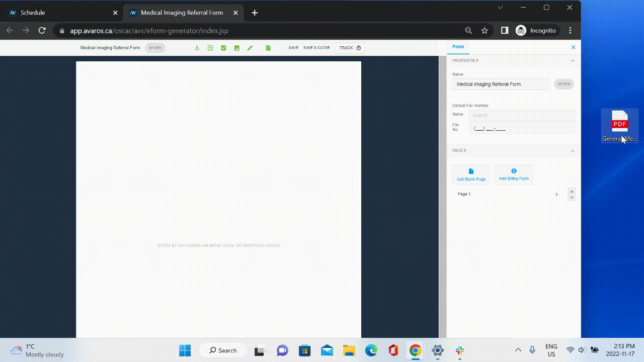
Task: Close the Form side panel
Action: pyautogui.click(x=573, y=47)
